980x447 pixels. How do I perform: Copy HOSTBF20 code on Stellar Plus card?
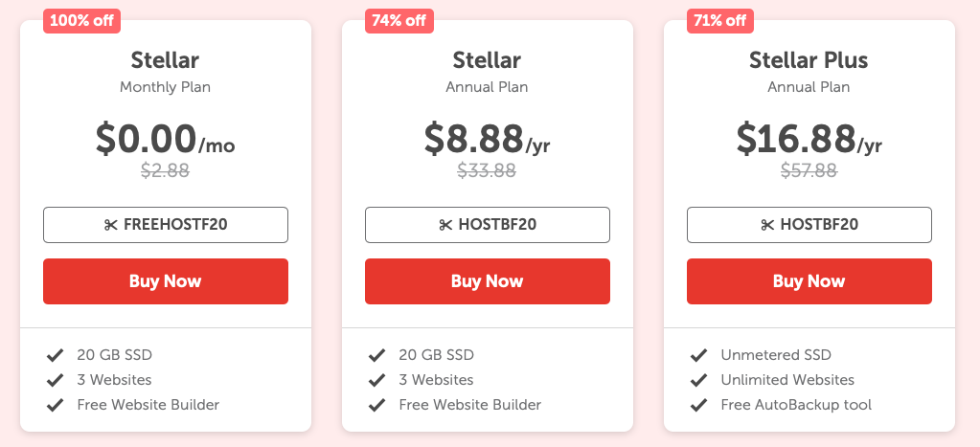pyautogui.click(x=809, y=225)
